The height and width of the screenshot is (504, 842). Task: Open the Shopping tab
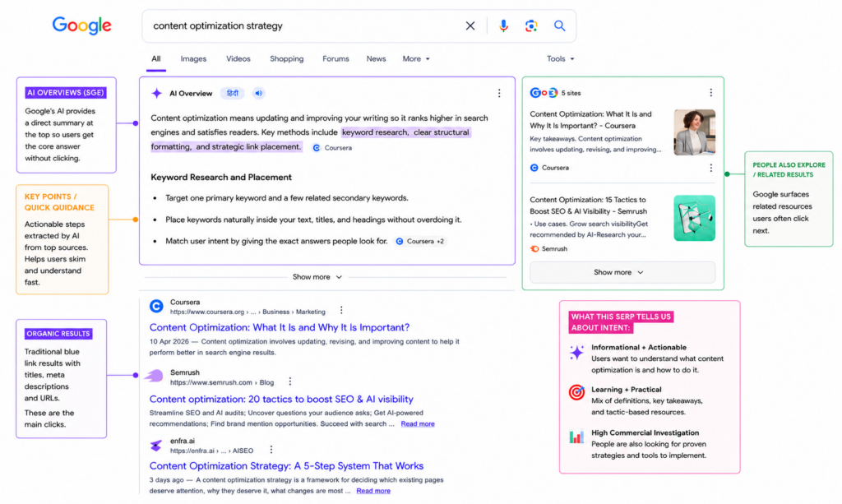pos(286,58)
